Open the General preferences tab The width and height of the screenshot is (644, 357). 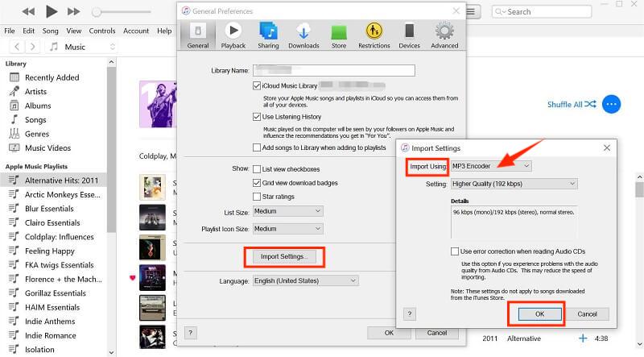[x=198, y=35]
